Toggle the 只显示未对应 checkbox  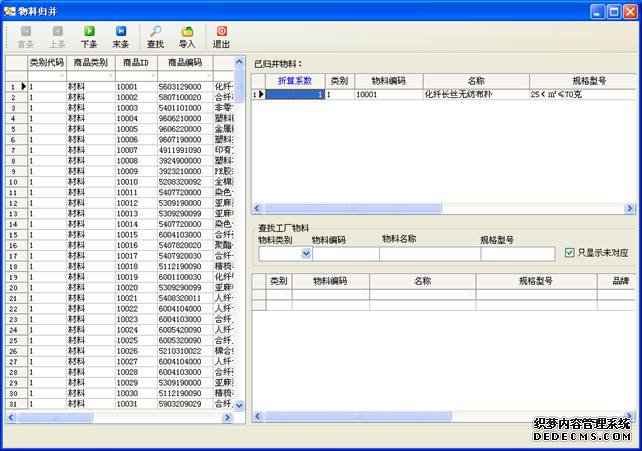point(570,253)
